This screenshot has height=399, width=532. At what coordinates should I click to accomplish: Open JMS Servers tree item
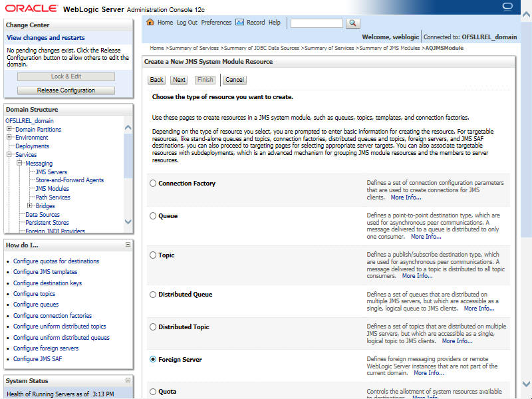pyautogui.click(x=51, y=172)
